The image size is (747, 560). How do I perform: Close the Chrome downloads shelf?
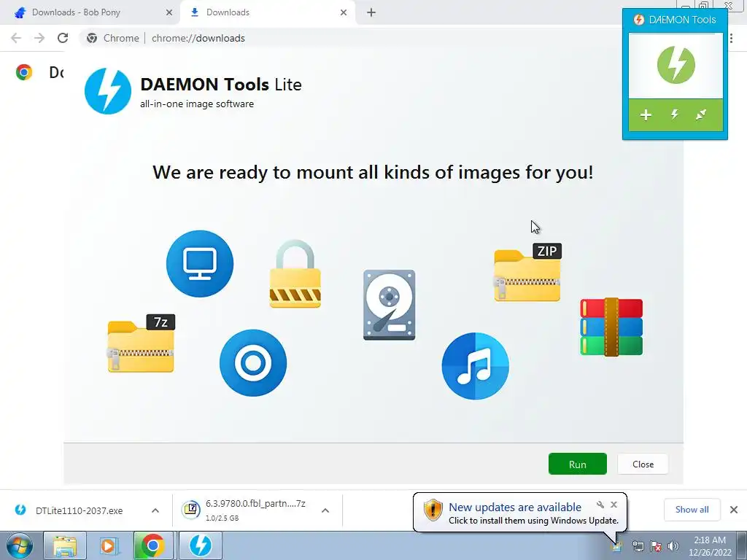[734, 510]
